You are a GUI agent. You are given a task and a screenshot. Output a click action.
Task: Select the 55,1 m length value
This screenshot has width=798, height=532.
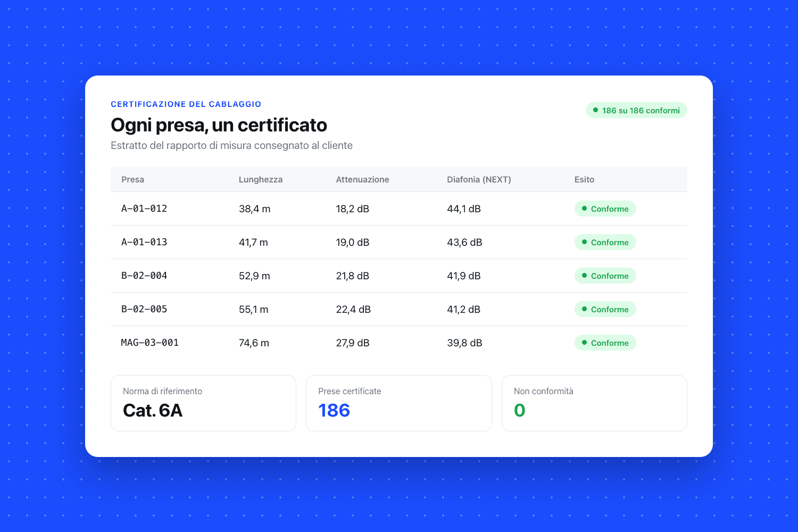point(253,309)
